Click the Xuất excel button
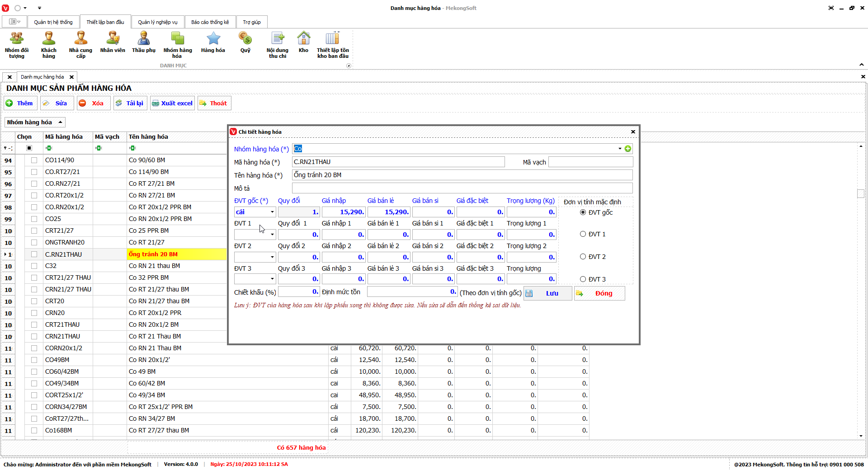The height and width of the screenshot is (470, 868). click(173, 103)
